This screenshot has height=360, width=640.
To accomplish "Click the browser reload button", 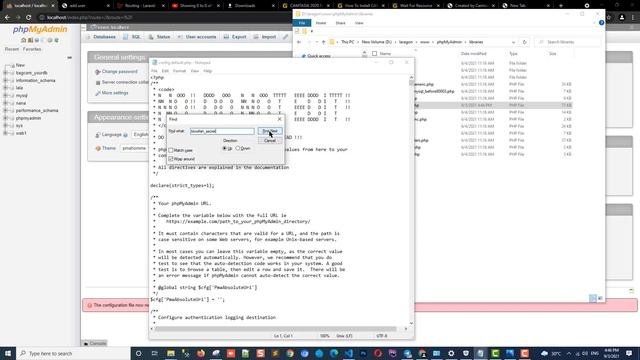I will click(x=29, y=18).
